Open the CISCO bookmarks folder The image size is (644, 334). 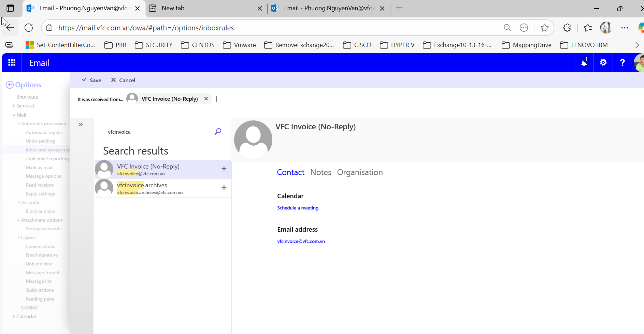[357, 45]
